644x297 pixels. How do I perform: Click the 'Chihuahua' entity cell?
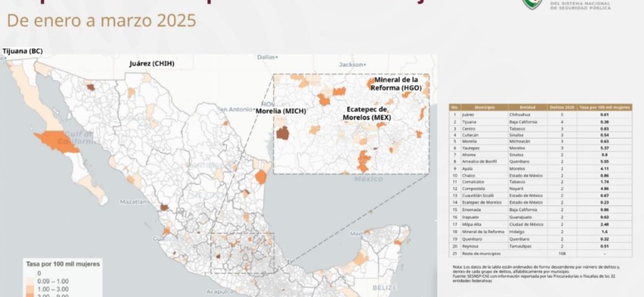coord(527,114)
